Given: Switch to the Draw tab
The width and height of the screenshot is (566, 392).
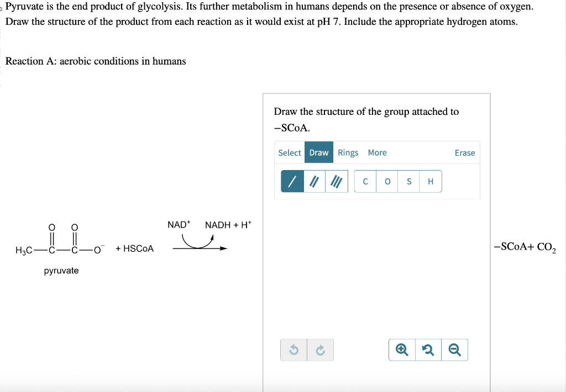Looking at the screenshot, I should [318, 152].
